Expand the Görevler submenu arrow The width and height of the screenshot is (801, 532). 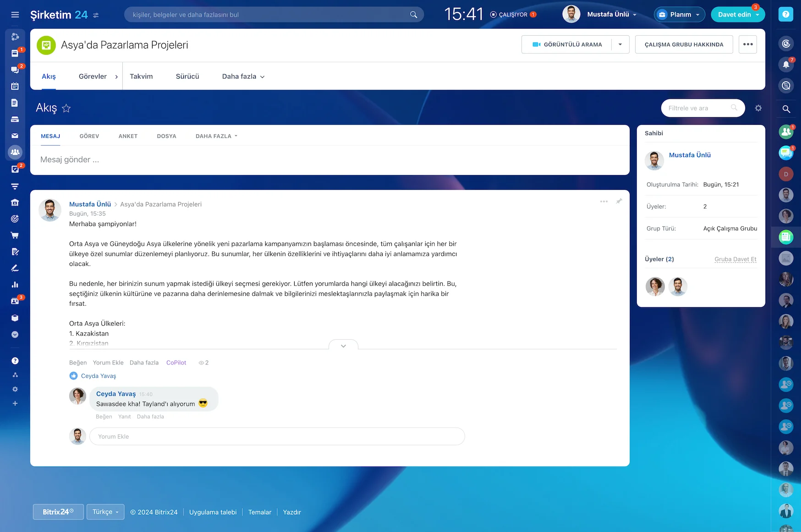point(116,76)
